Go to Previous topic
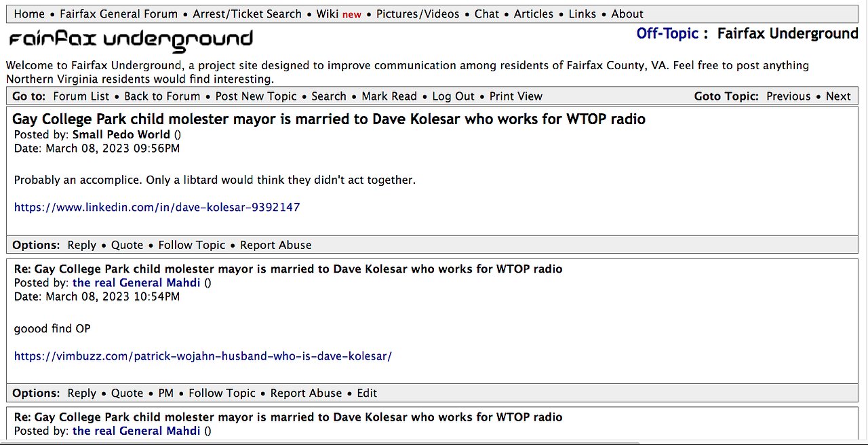Image resolution: width=868 pixels, height=445 pixels. point(789,96)
